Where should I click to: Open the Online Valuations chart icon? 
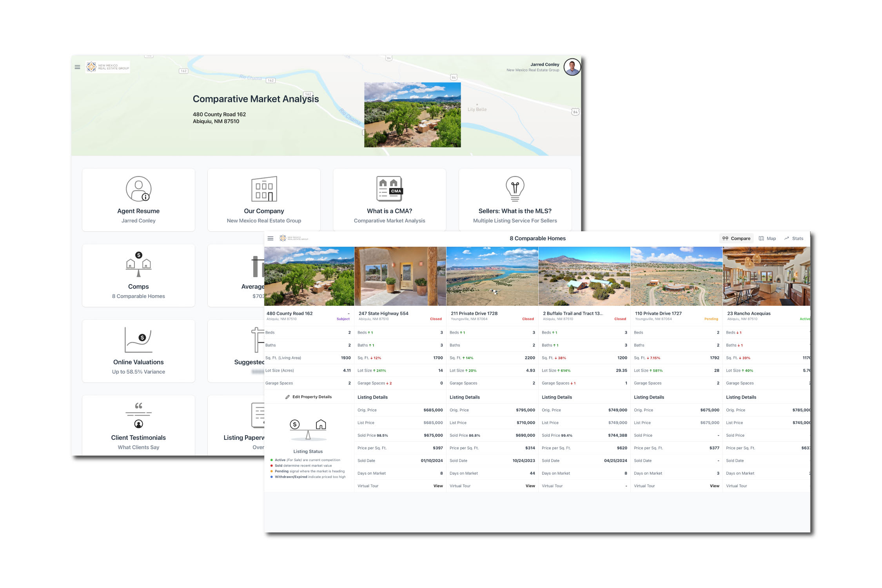point(138,340)
